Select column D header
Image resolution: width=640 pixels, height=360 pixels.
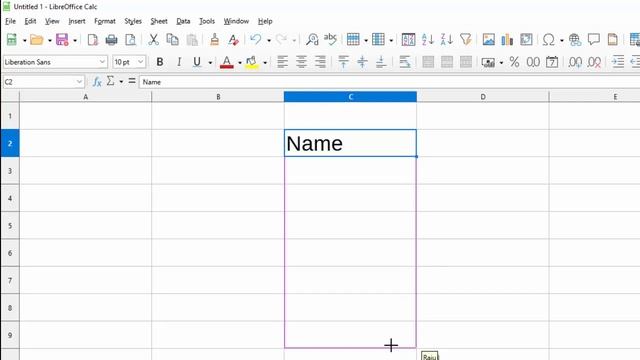(x=483, y=97)
